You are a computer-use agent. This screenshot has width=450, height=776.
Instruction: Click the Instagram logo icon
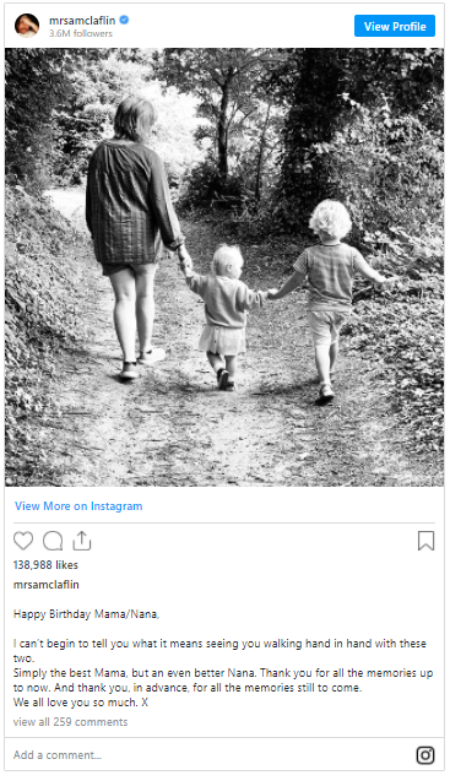pyautogui.click(x=425, y=755)
